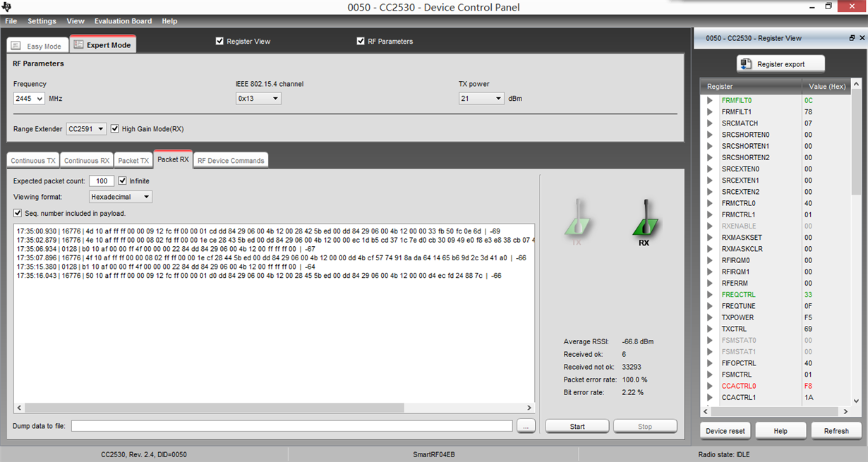The width and height of the screenshot is (868, 462).
Task: Open the Viewing format Hexadecimal dropdown
Action: (121, 197)
